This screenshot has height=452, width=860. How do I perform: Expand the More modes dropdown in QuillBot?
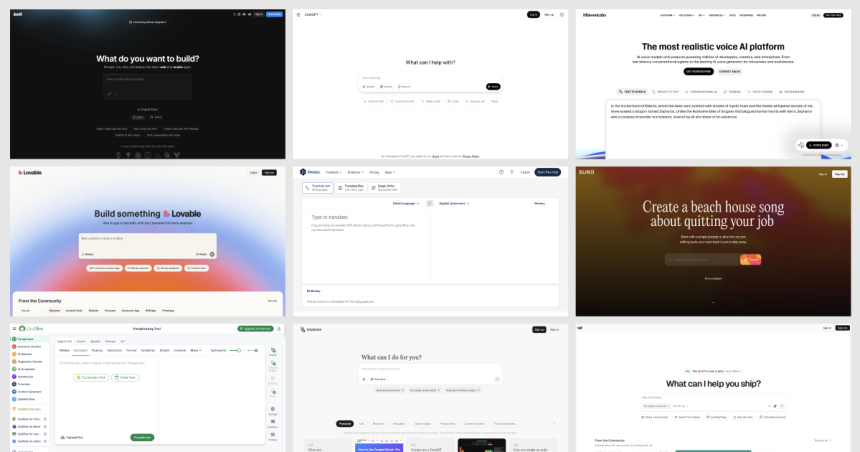pos(196,350)
